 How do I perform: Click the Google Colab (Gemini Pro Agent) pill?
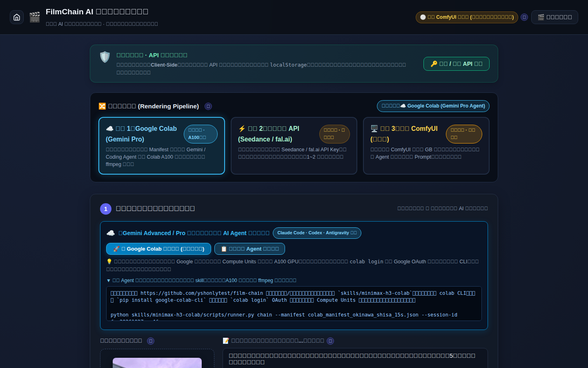click(x=433, y=106)
